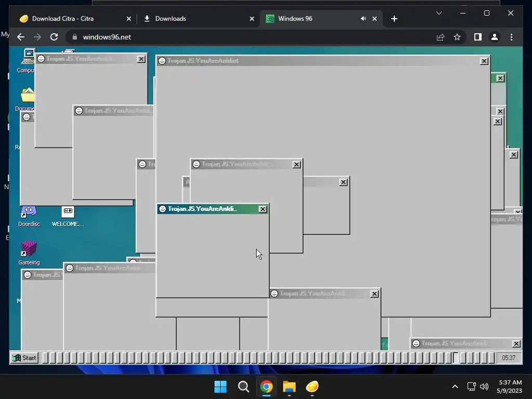The image size is (532, 399).
Task: Click the green title bar of active Trojan window
Action: 212,209
